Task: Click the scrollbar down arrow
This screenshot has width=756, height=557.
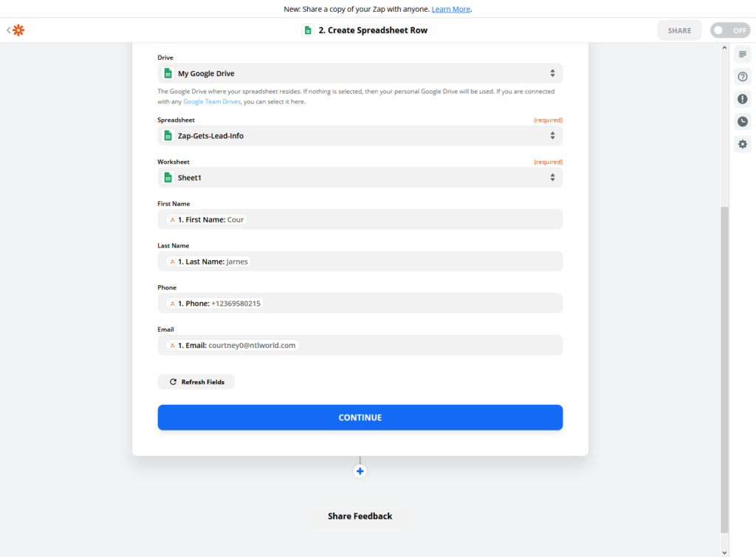Action: (x=724, y=553)
